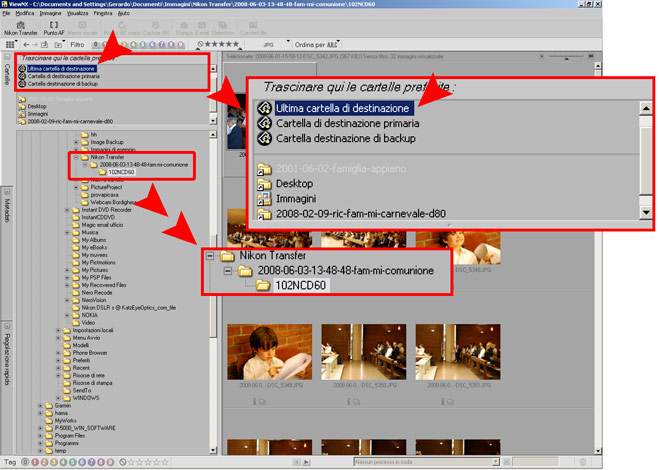The height and width of the screenshot is (470, 660).
Task: Expand the Image Backup folder
Action: click(76, 142)
